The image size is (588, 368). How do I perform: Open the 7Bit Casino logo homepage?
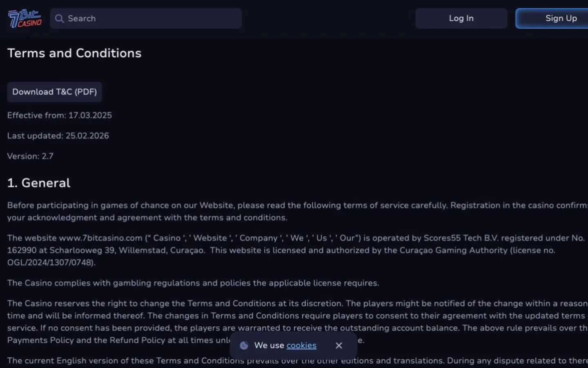pyautogui.click(x=25, y=18)
